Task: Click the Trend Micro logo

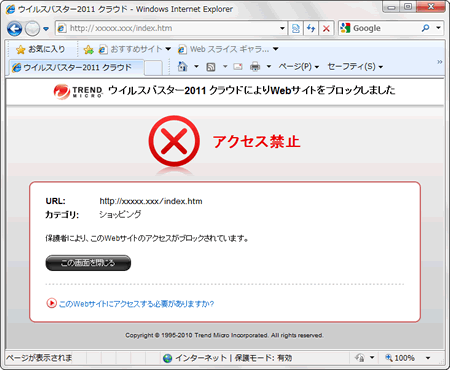Action: (x=78, y=91)
